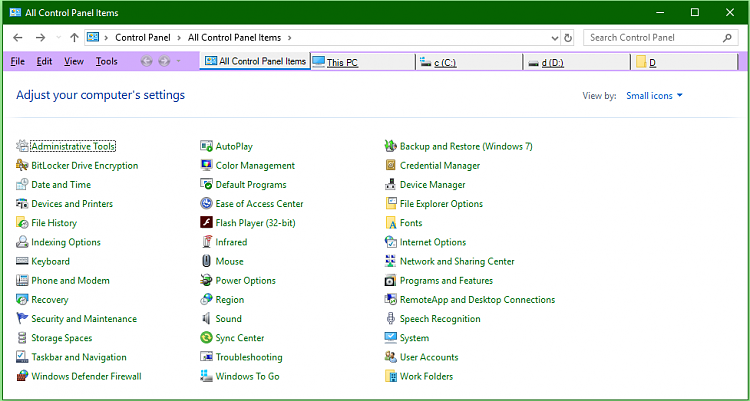The height and width of the screenshot is (401, 750).
Task: Open the File menu
Action: 18,61
